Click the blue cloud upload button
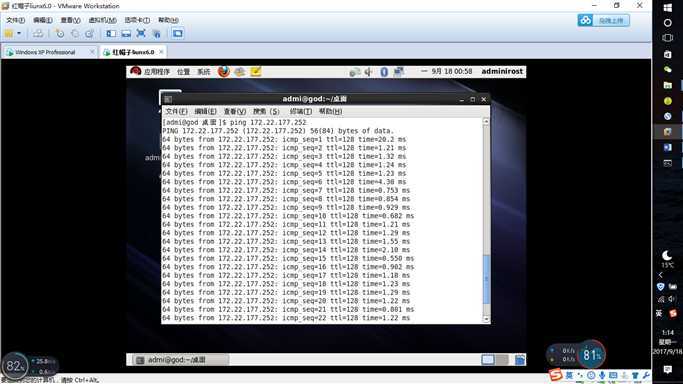 point(604,20)
